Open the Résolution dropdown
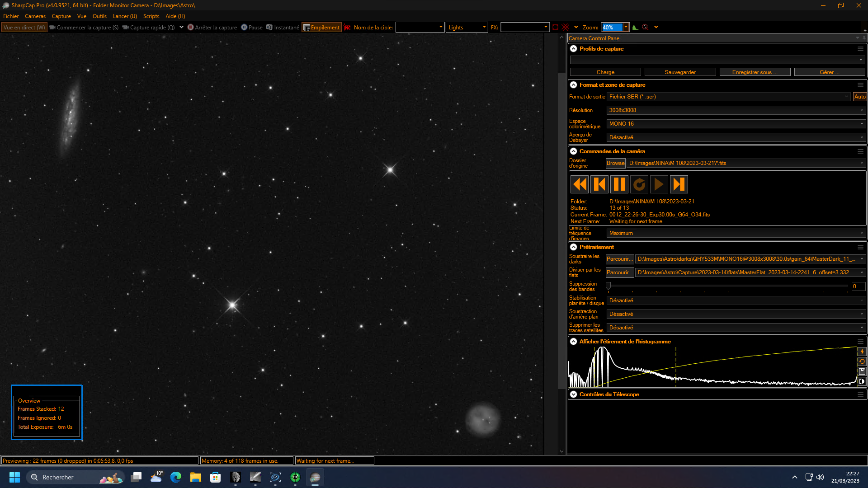 [x=736, y=110]
